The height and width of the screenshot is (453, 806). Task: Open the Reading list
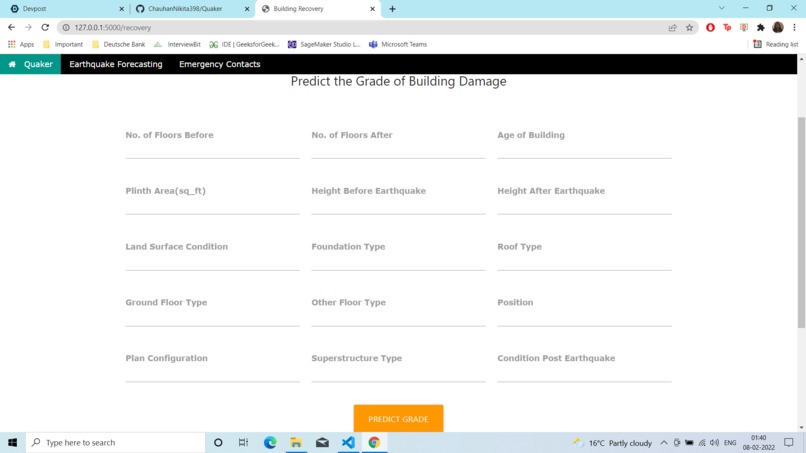[x=776, y=44]
